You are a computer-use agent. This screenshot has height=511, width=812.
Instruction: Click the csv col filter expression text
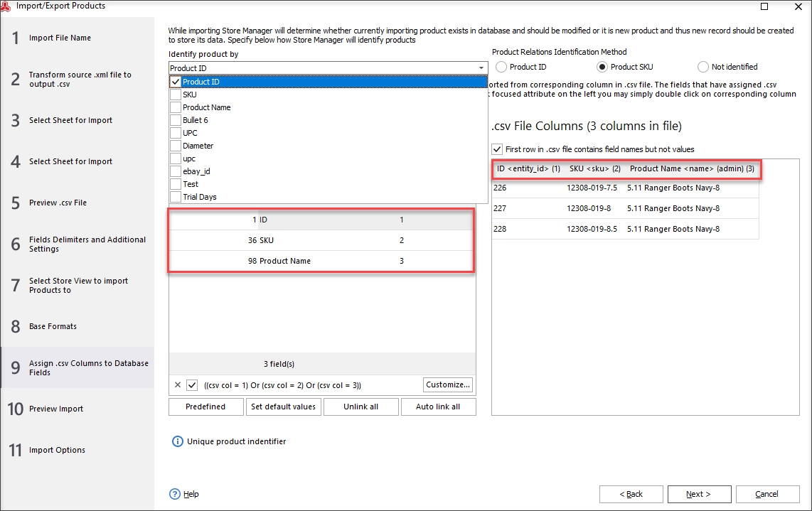pos(283,385)
